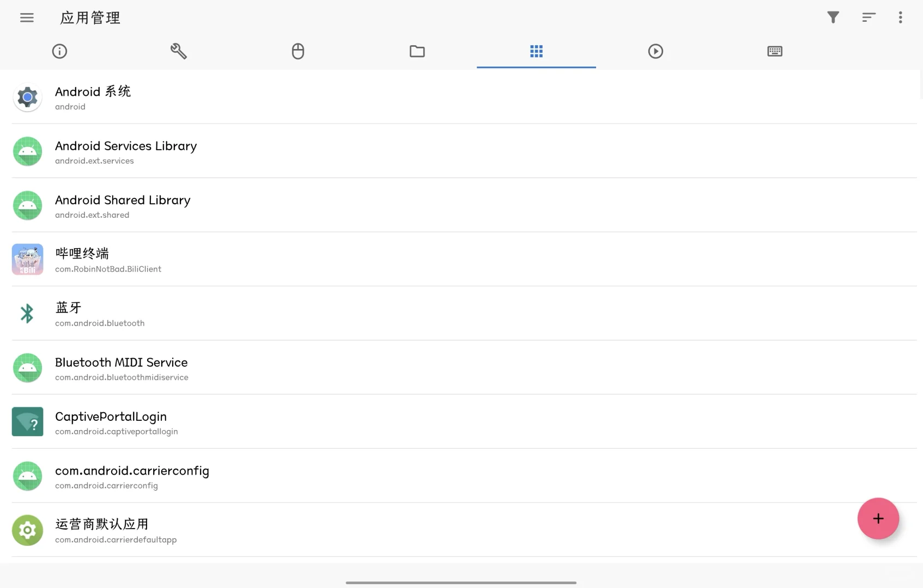Click the 应用管理 page title

[x=90, y=18]
